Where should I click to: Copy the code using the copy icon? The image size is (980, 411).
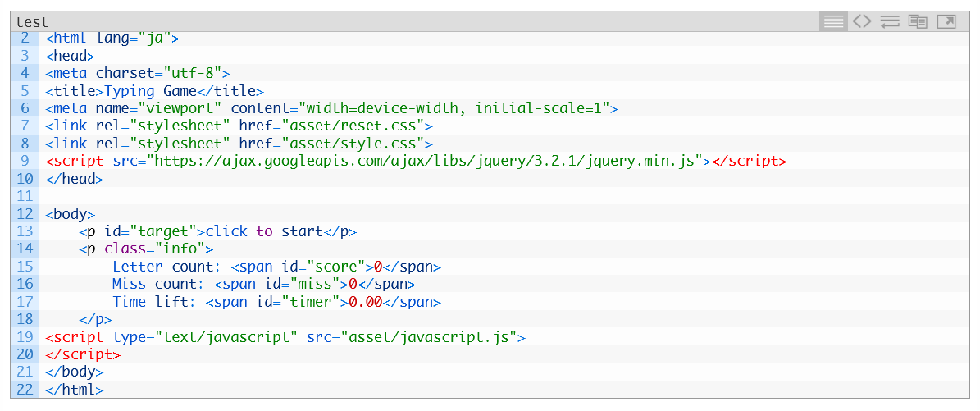pyautogui.click(x=918, y=22)
